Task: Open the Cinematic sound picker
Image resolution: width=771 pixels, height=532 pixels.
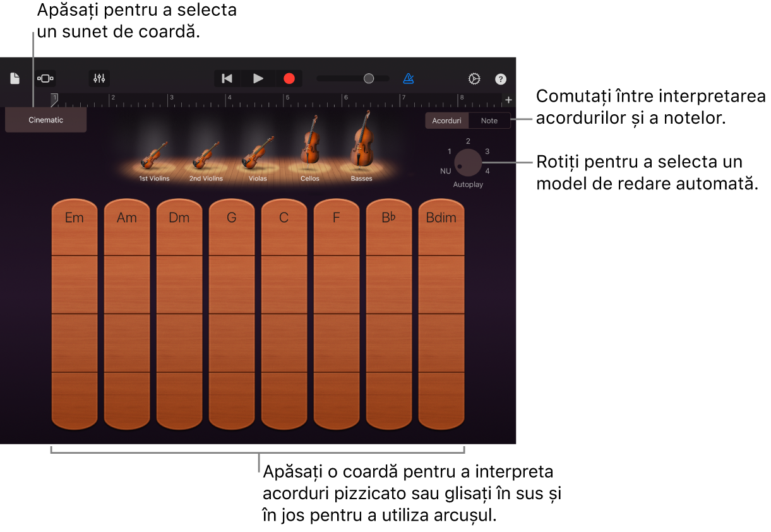Action: [x=45, y=119]
